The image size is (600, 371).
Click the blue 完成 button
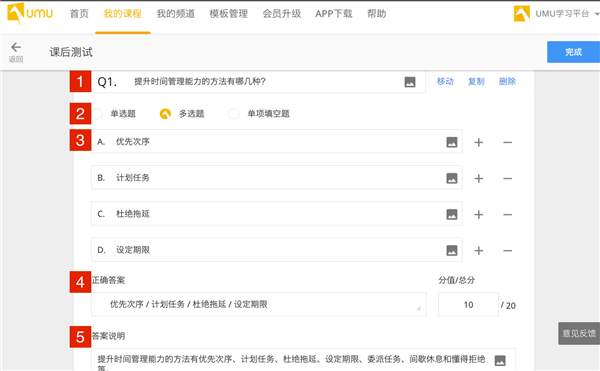(574, 52)
